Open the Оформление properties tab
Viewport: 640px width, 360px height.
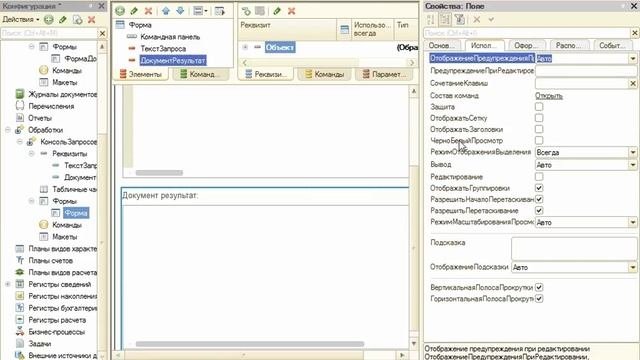(x=527, y=46)
